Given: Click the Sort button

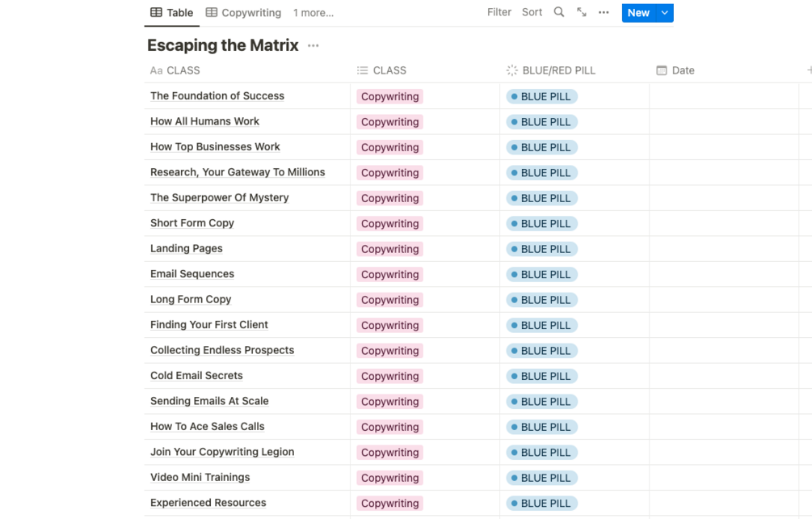Looking at the screenshot, I should [532, 13].
